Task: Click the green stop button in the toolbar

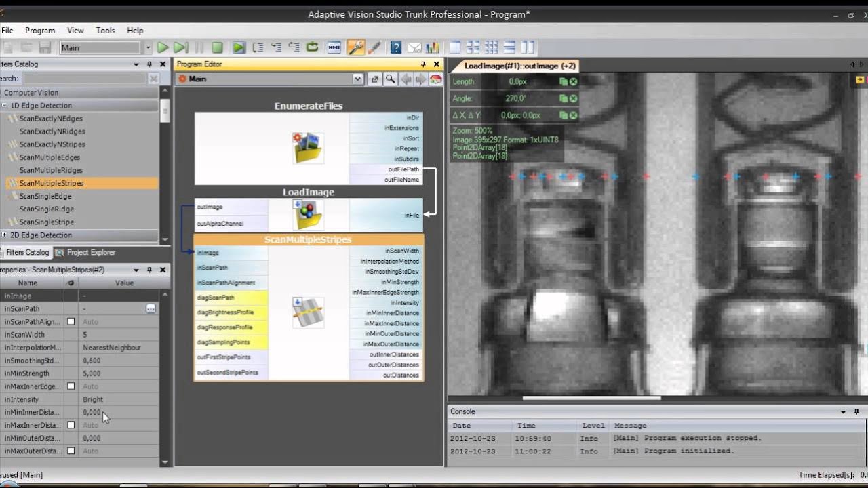Action: click(217, 47)
